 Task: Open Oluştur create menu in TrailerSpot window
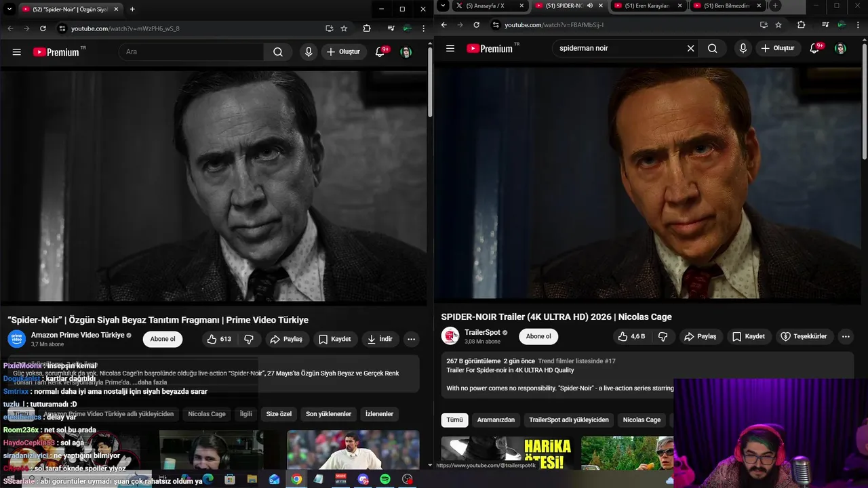point(777,48)
